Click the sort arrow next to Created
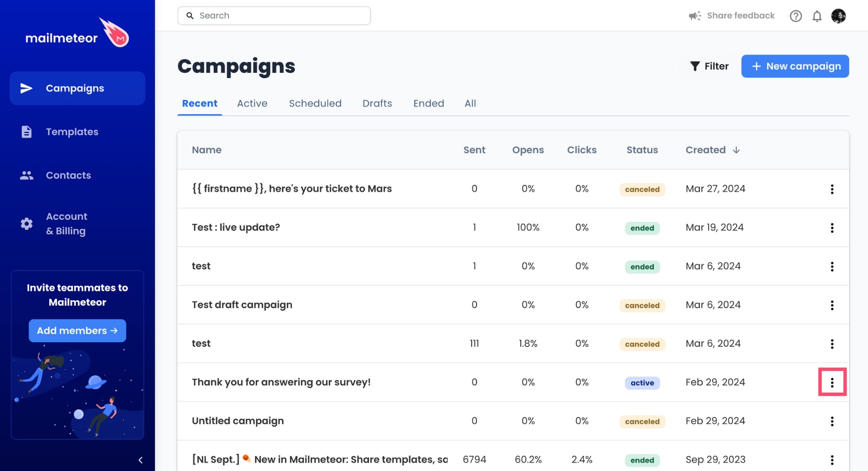 point(736,150)
